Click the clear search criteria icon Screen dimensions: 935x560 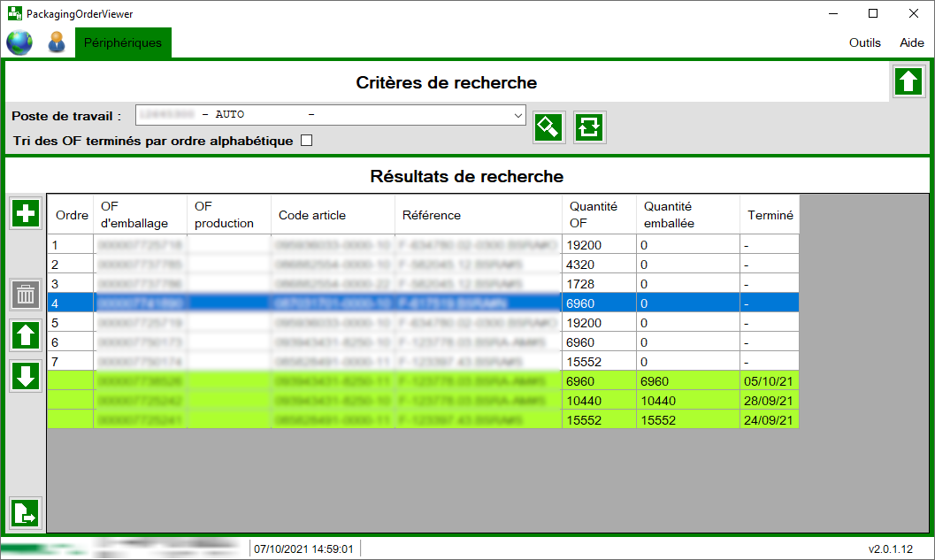(x=548, y=127)
